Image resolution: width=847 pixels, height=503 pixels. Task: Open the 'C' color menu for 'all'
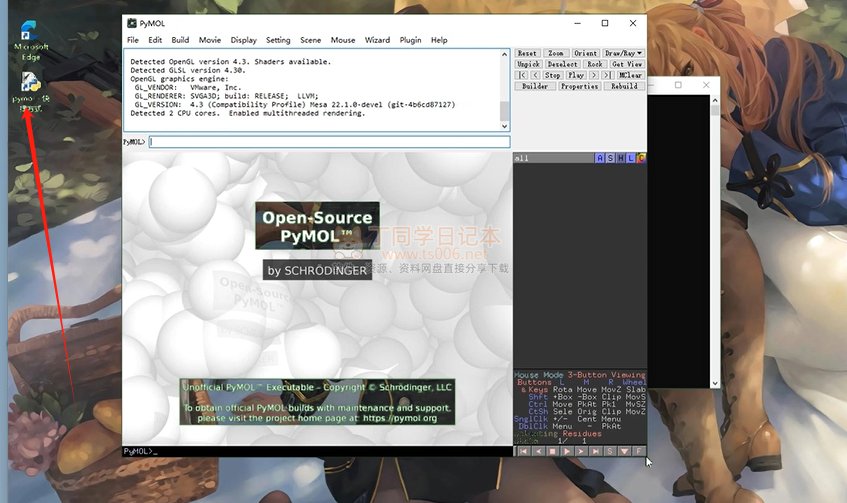pyautogui.click(x=641, y=158)
